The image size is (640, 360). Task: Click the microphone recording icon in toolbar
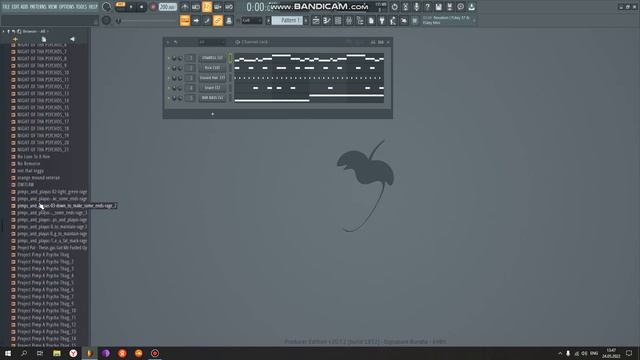tap(416, 7)
